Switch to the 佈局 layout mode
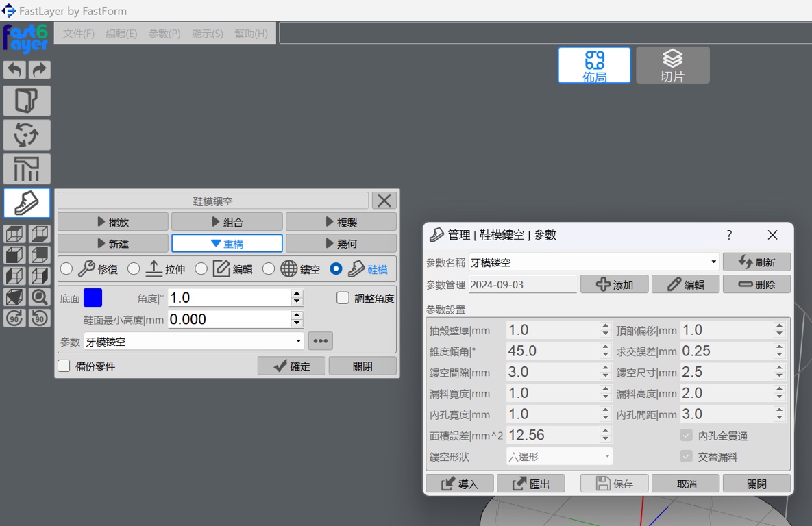This screenshot has width=812, height=526. click(594, 66)
